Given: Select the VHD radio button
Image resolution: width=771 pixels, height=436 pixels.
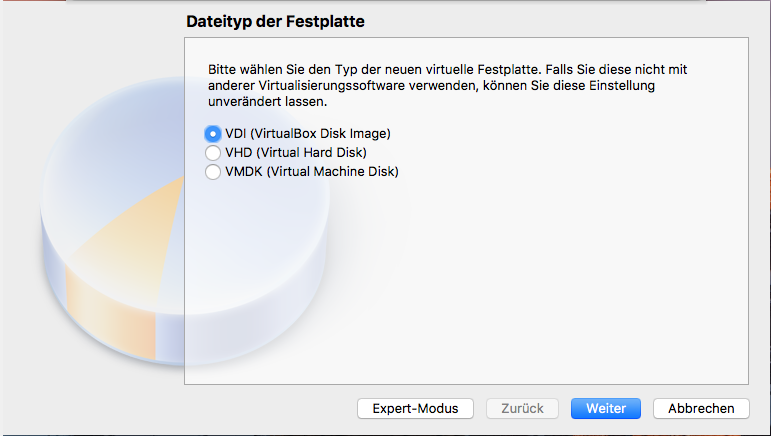Looking at the screenshot, I should (x=212, y=153).
